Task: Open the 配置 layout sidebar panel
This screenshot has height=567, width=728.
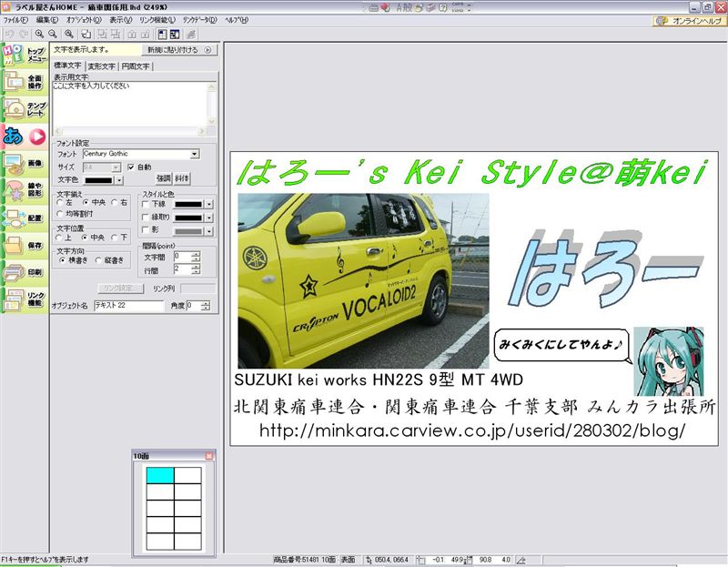Action: pyautogui.click(x=25, y=218)
